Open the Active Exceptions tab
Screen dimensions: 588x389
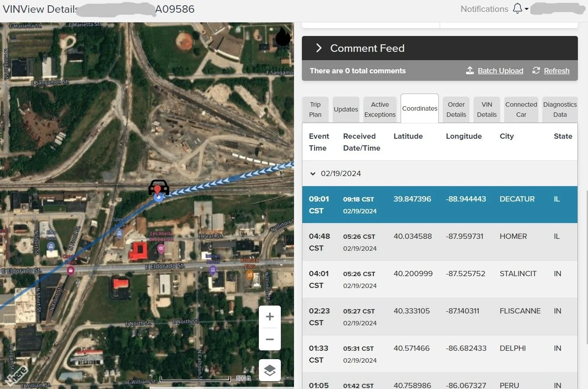(x=380, y=110)
